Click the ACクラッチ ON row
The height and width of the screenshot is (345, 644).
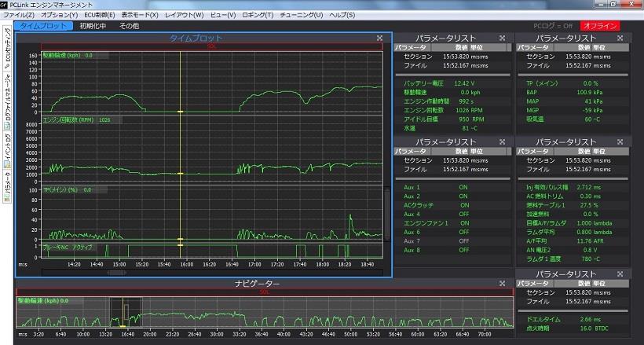tap(452, 205)
